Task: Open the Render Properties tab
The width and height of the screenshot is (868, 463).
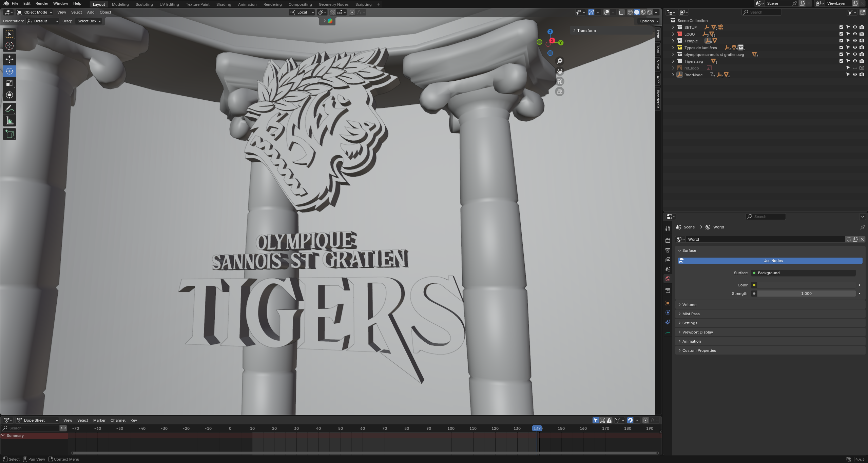Action: pyautogui.click(x=668, y=240)
